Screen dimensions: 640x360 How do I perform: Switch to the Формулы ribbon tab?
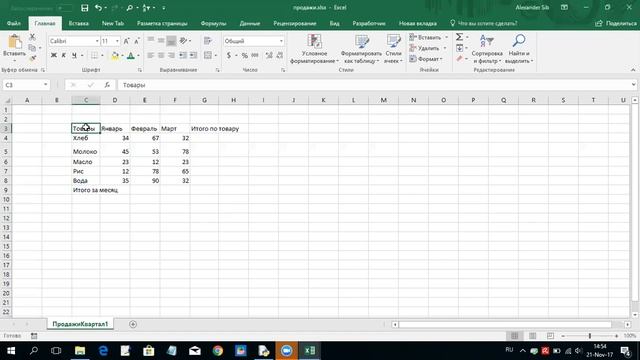(x=213, y=23)
